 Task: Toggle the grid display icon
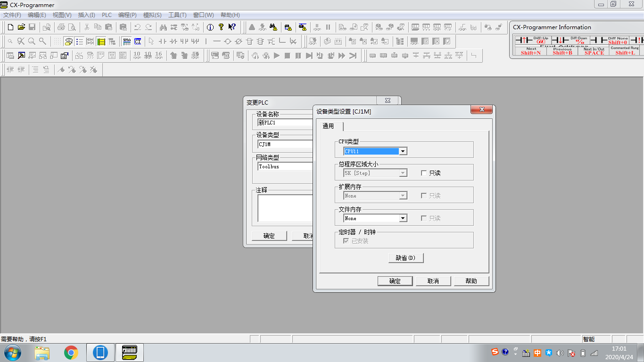point(57,41)
